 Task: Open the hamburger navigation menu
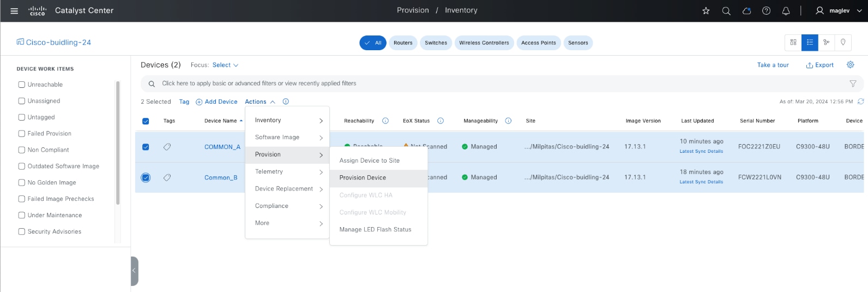click(x=14, y=11)
